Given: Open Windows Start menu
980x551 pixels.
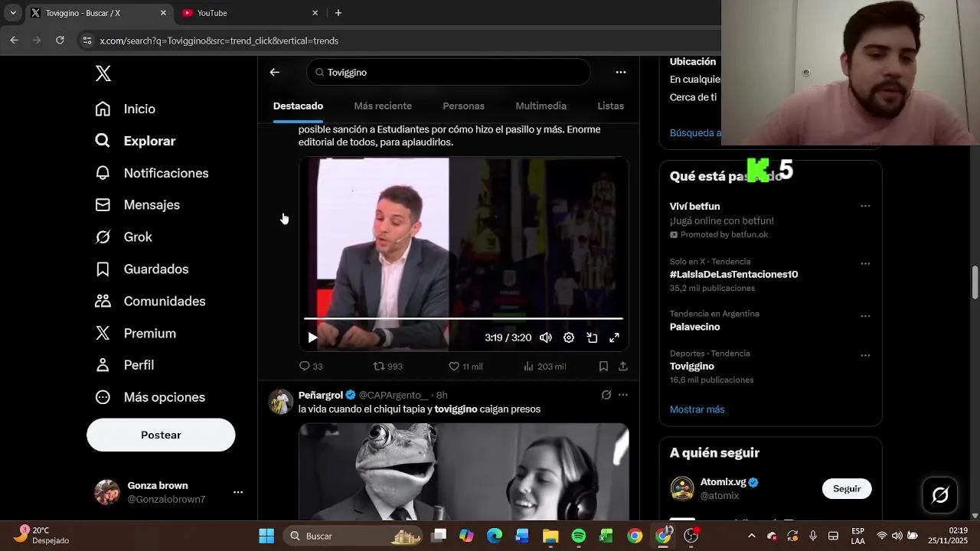Looking at the screenshot, I should click(266, 536).
